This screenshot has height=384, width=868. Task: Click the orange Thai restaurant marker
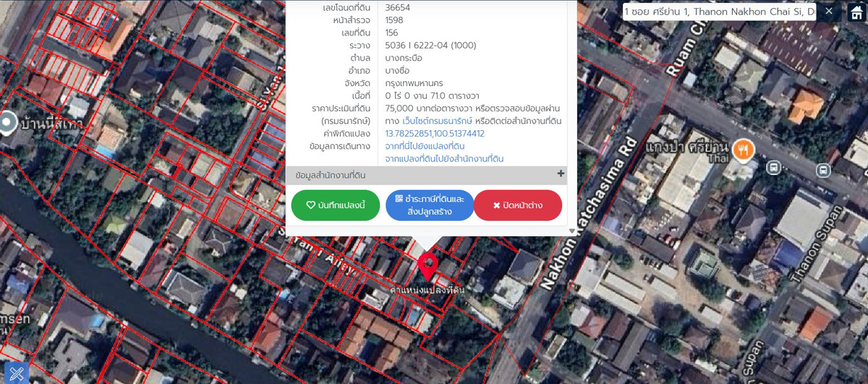pyautogui.click(x=743, y=150)
